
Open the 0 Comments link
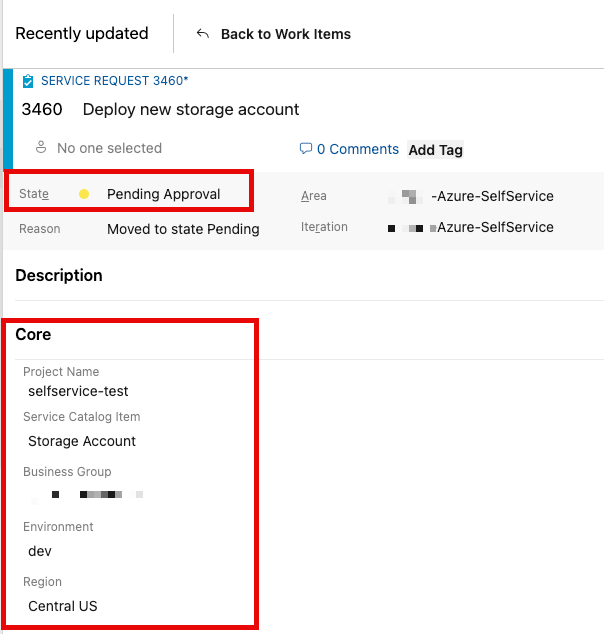click(x=357, y=149)
